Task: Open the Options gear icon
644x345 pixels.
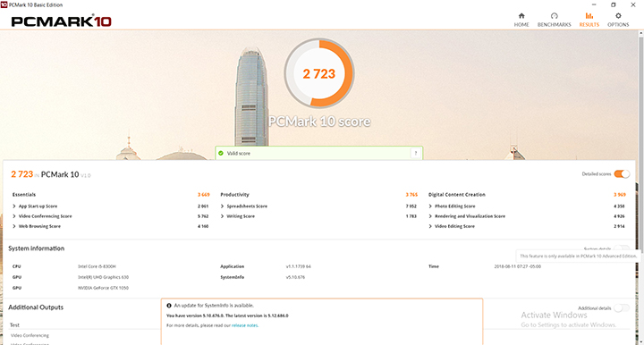Action: pyautogui.click(x=618, y=16)
